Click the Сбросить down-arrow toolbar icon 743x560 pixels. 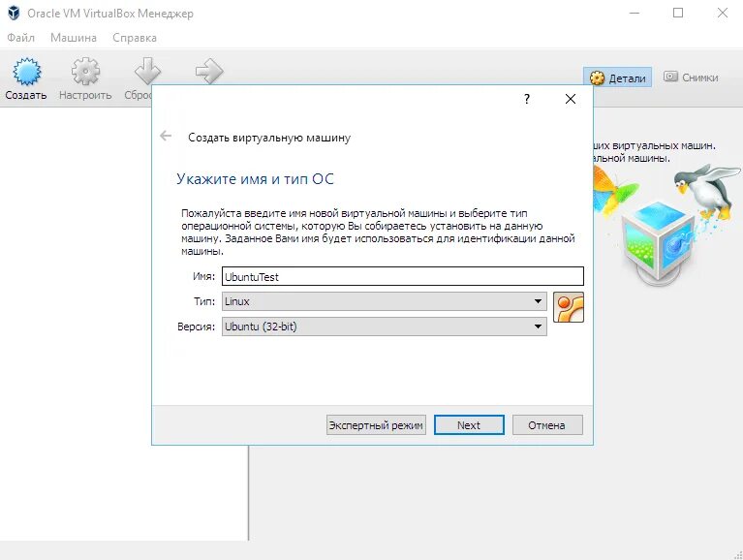(147, 71)
